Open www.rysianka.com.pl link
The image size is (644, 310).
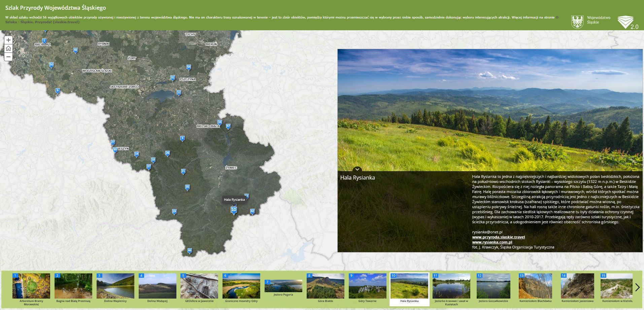point(492,242)
